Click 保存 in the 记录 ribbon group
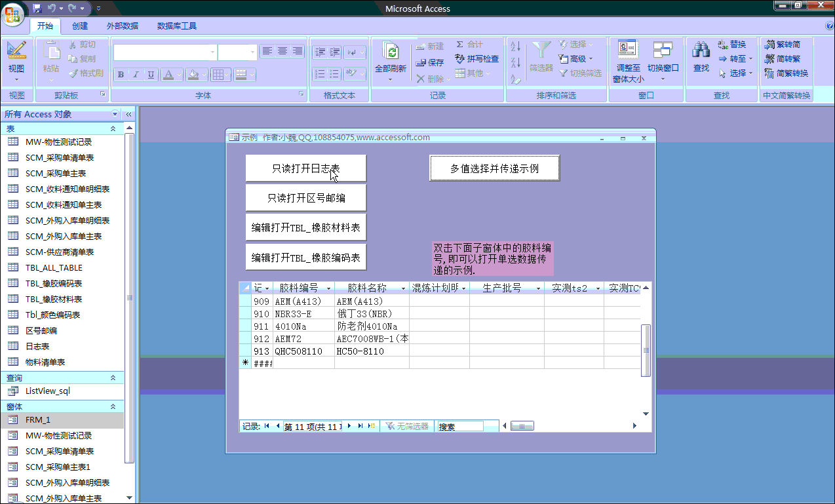 (430, 62)
